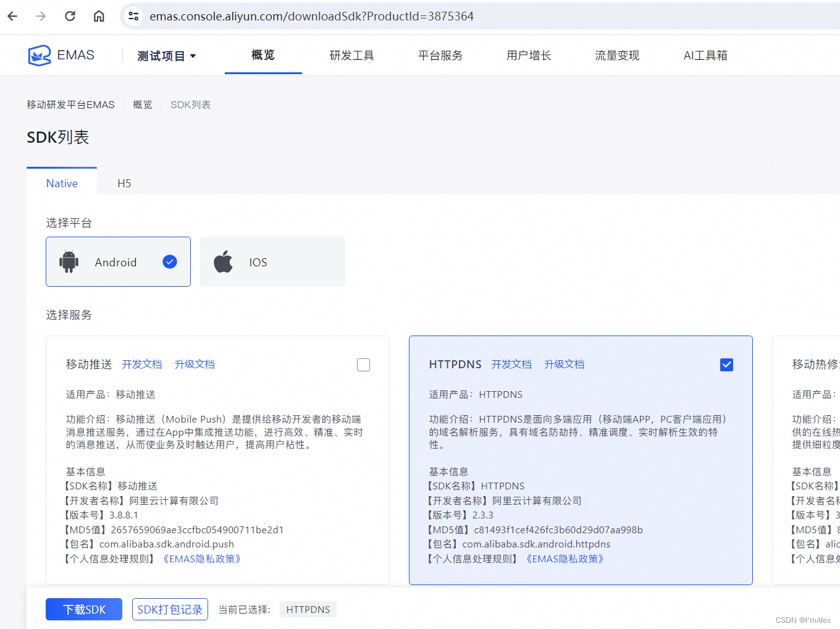The image size is (840, 629).
Task: Go back with the browser back arrow
Action: [12, 16]
